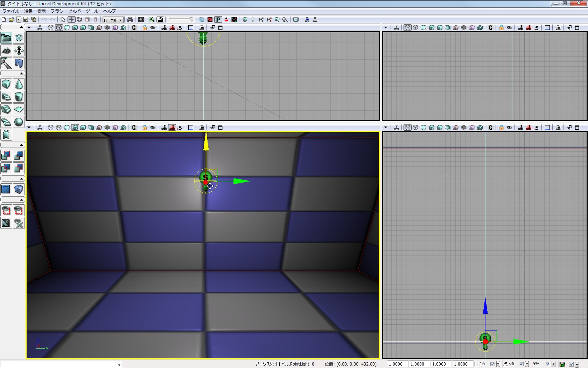Select the Sphere brush builder
Screen dimensions: 588x368
click(x=19, y=122)
